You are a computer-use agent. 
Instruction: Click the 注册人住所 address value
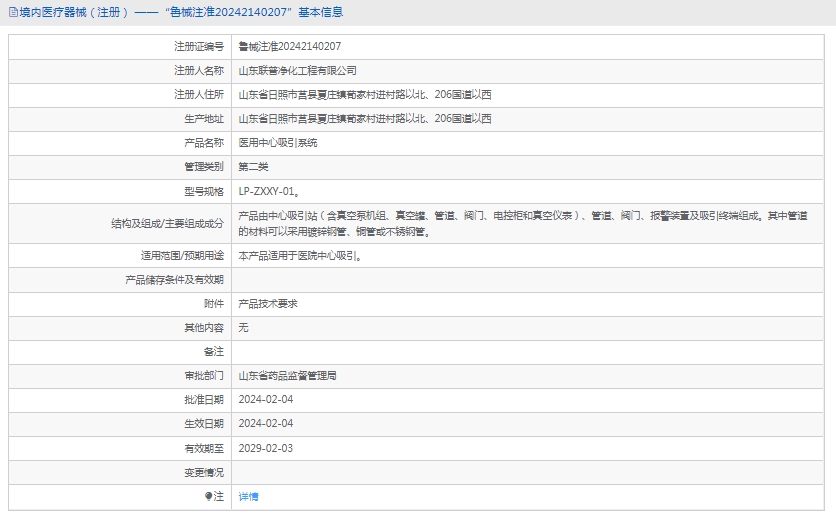(x=364, y=95)
